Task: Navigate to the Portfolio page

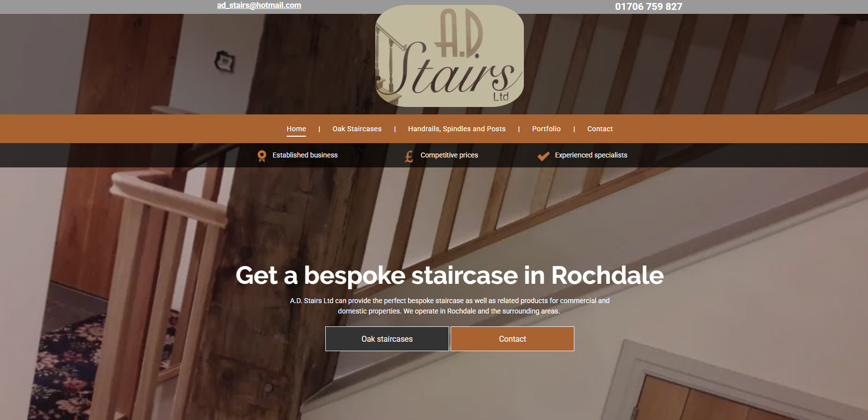Action: click(x=546, y=129)
